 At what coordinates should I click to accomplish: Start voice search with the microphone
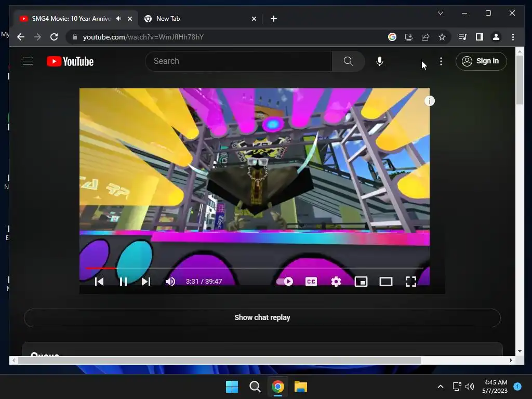tap(380, 61)
